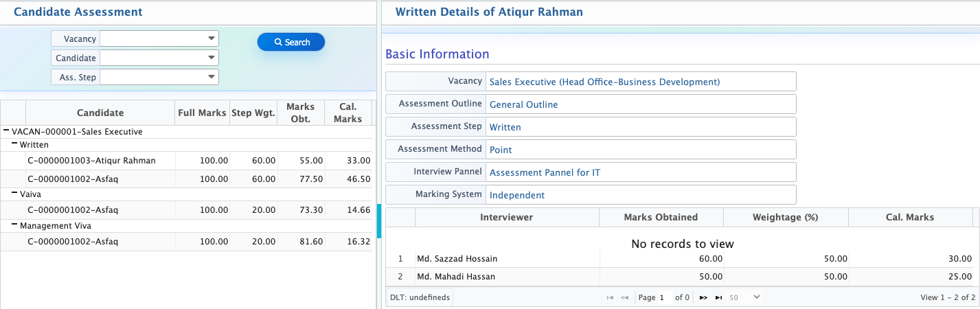This screenshot has height=309, width=980.
Task: Click the page number input field
Action: tap(663, 297)
